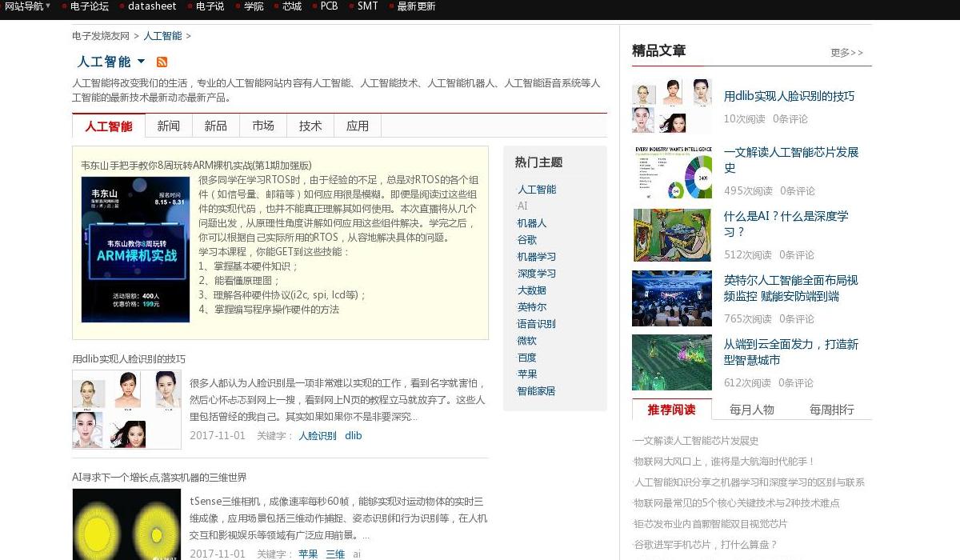Open 电子说 in top navigation

point(210,6)
